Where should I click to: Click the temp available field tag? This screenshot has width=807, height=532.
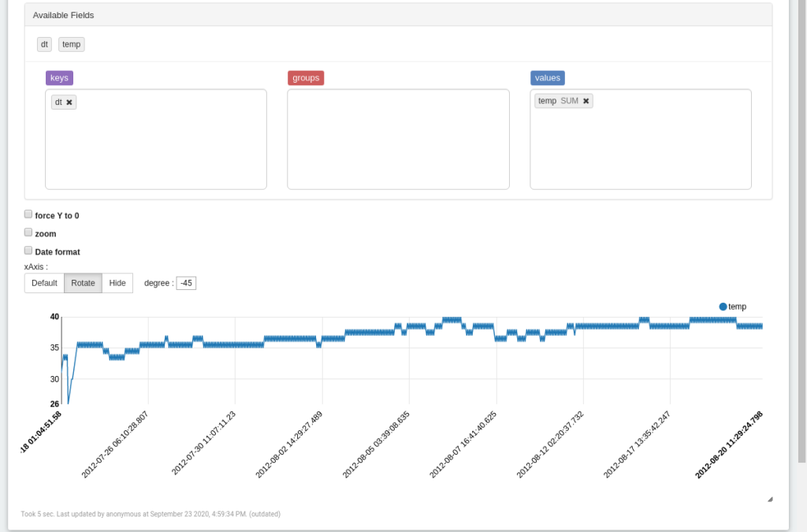click(71, 44)
